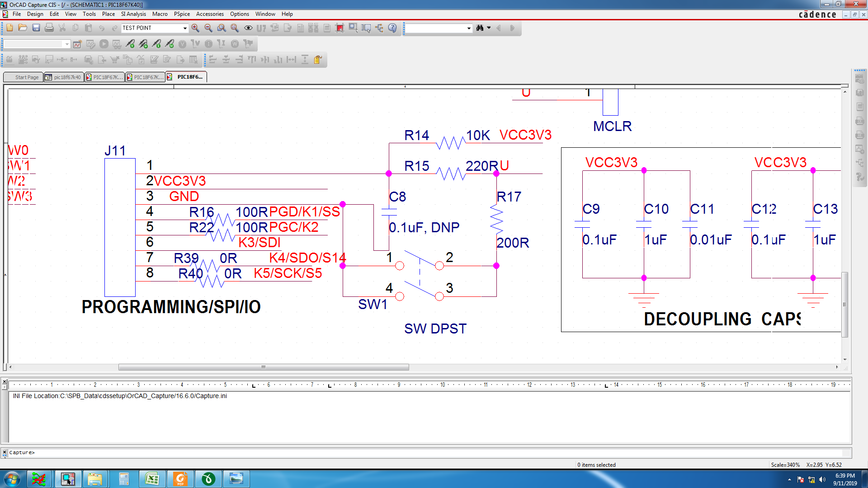Screen dimensions: 868x488
Task: Open the Accessories menu
Action: point(210,14)
